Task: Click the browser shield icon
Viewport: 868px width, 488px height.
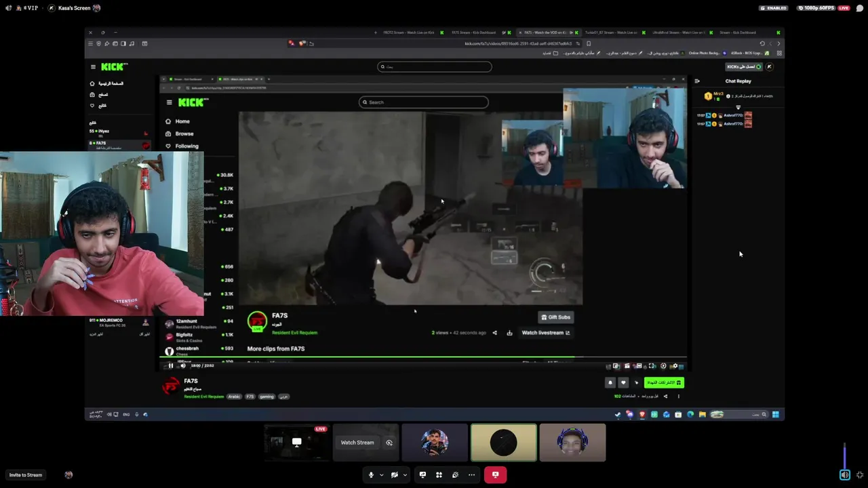Action: tap(98, 43)
